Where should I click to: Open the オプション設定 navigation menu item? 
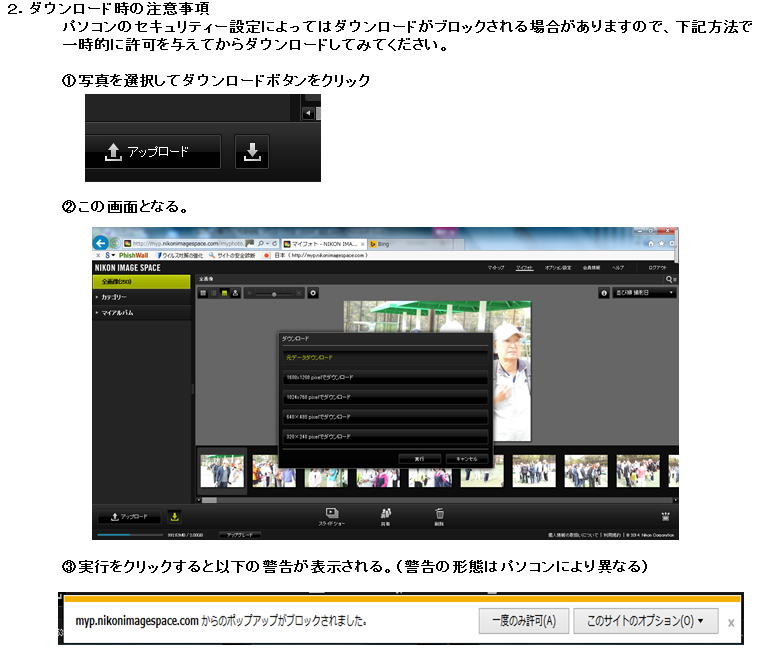(558, 267)
